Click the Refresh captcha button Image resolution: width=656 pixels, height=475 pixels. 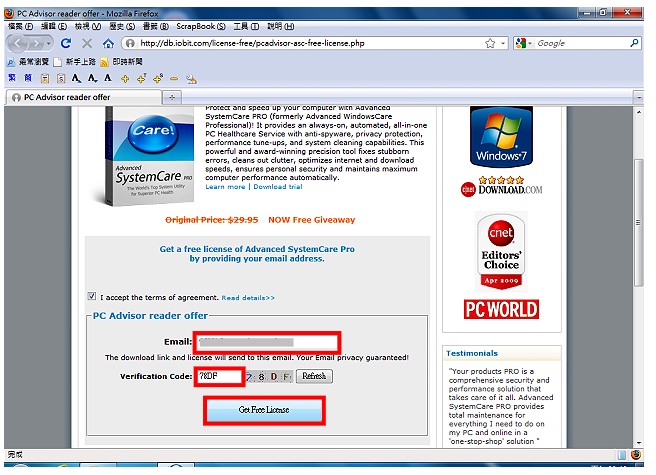[x=314, y=376]
